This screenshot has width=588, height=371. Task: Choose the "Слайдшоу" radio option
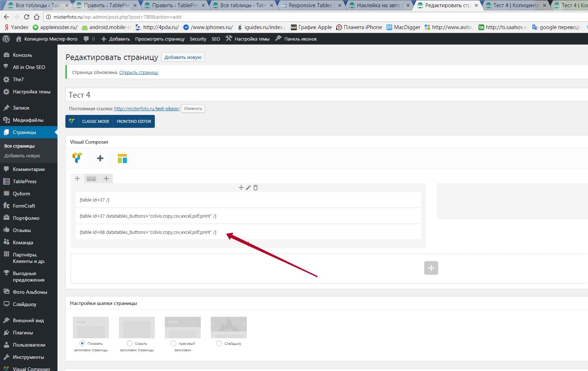(219, 343)
